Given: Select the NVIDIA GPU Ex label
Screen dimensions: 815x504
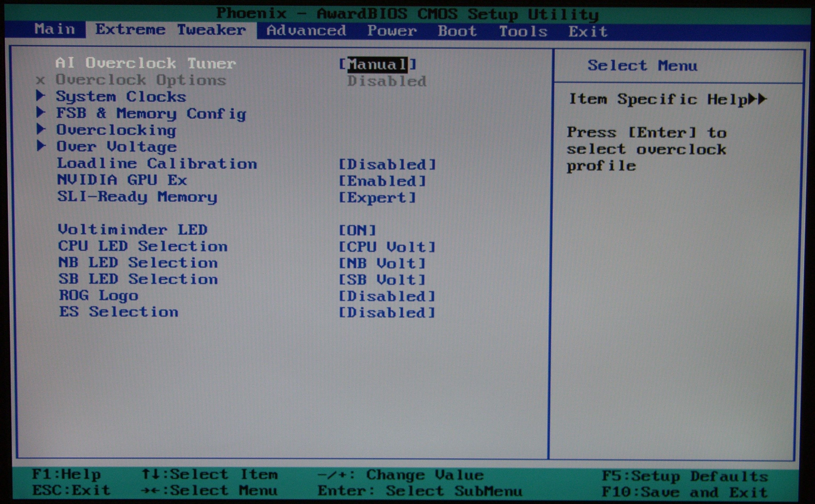Looking at the screenshot, I should pyautogui.click(x=122, y=180).
